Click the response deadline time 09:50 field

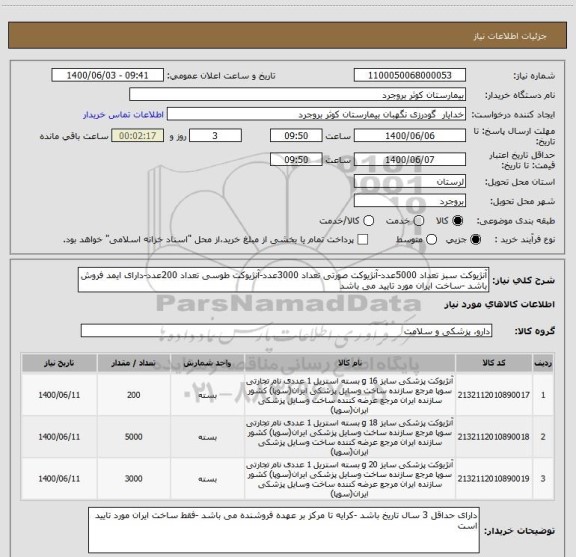(x=296, y=136)
